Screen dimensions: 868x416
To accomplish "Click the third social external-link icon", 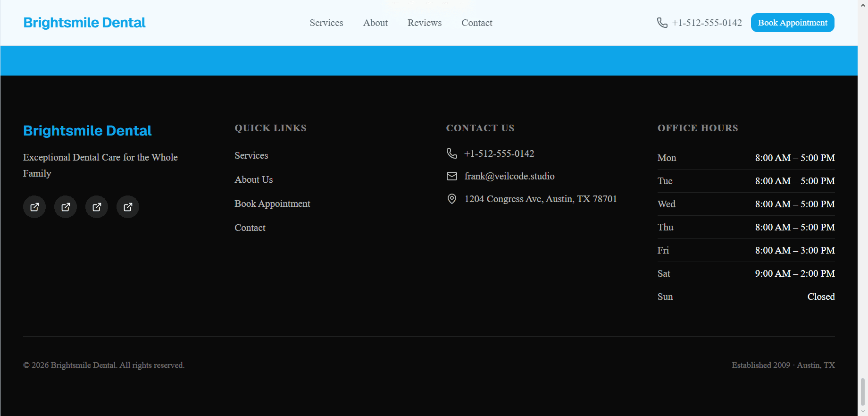I will [x=97, y=207].
